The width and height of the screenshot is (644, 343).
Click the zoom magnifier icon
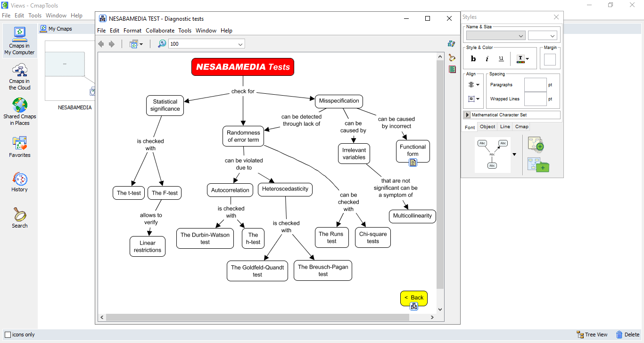(162, 44)
